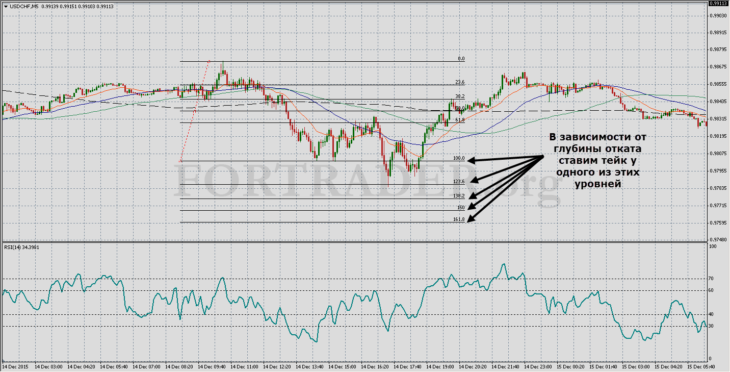Click the Fibonacci 100.0 level label
The image size is (730, 372).
pos(459,159)
